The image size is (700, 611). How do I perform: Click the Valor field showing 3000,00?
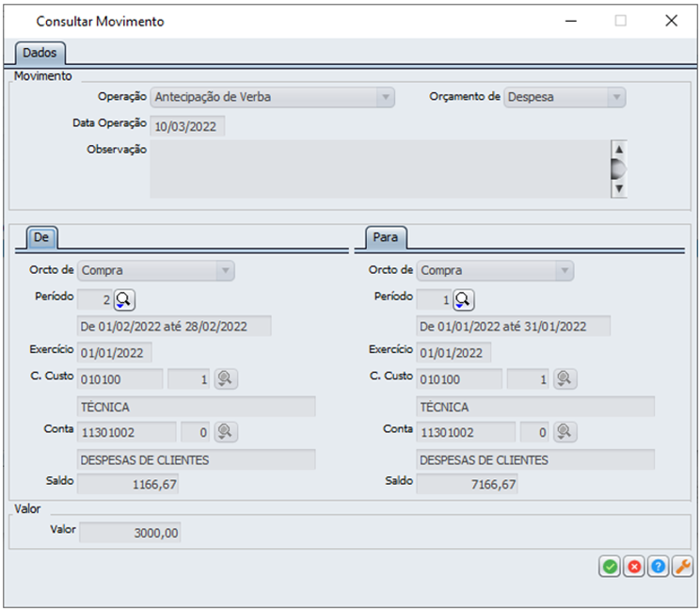pyautogui.click(x=130, y=533)
